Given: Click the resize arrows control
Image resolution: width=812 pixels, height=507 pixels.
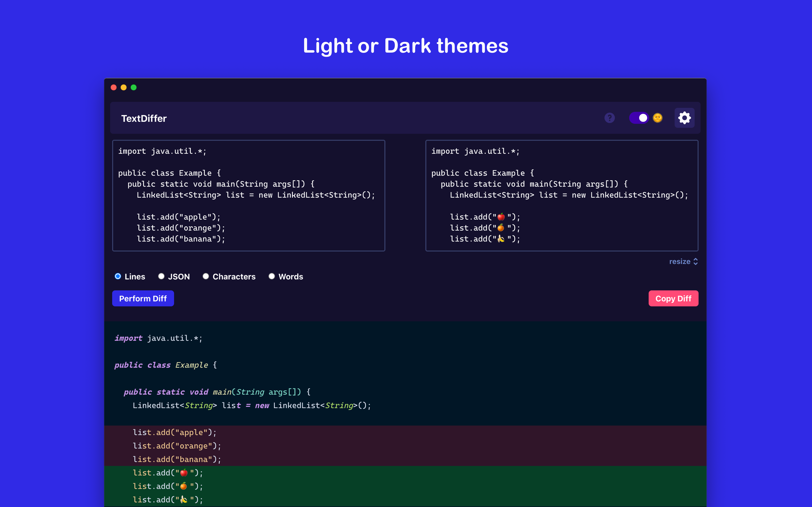Looking at the screenshot, I should coord(696,261).
